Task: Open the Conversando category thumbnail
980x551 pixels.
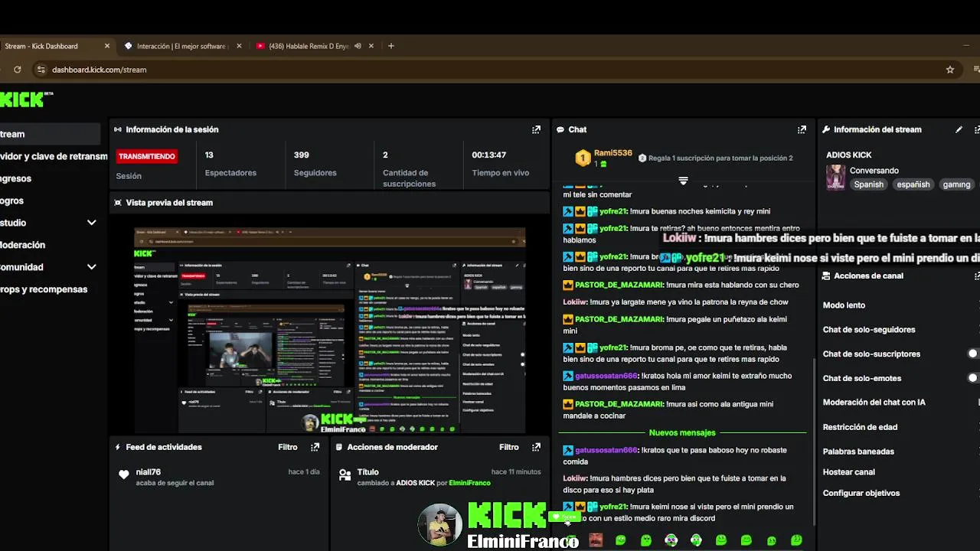Action: point(835,177)
